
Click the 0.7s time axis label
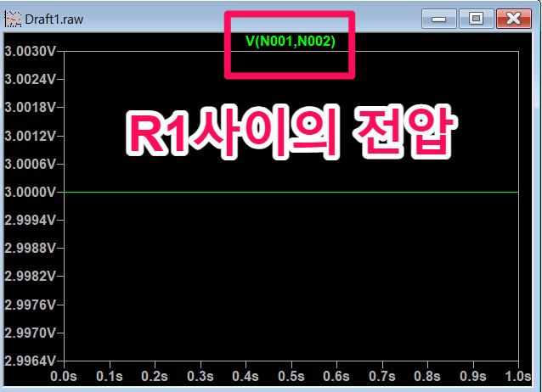pos(382,376)
